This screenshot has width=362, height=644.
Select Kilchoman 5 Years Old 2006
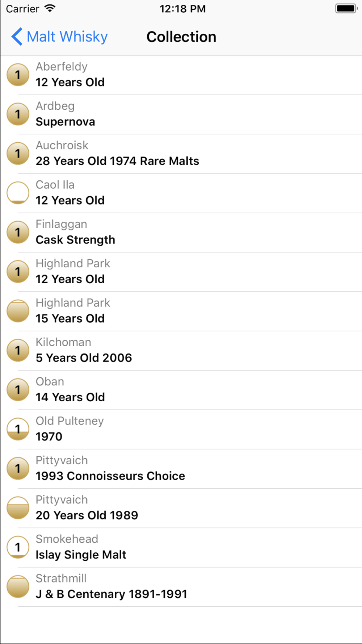coord(84,351)
